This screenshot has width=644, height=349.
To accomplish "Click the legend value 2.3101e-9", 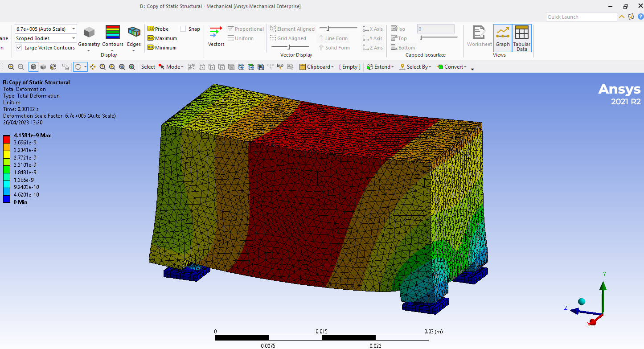I will 25,165.
